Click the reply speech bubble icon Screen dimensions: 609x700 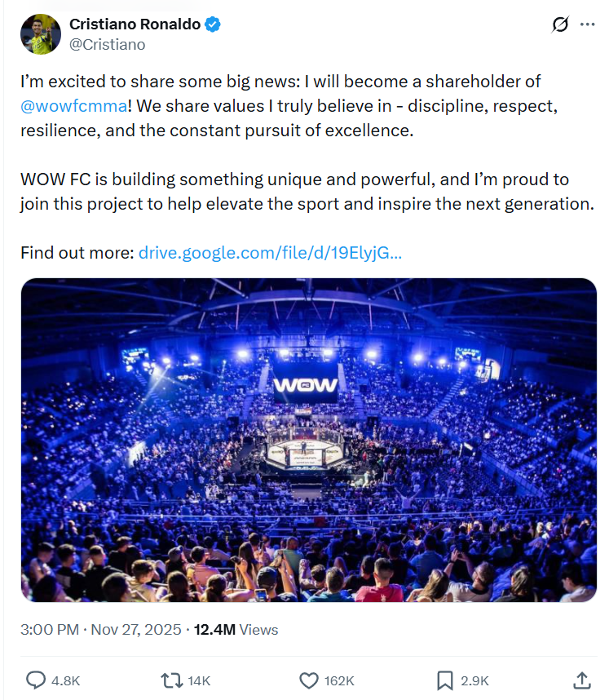click(x=36, y=680)
